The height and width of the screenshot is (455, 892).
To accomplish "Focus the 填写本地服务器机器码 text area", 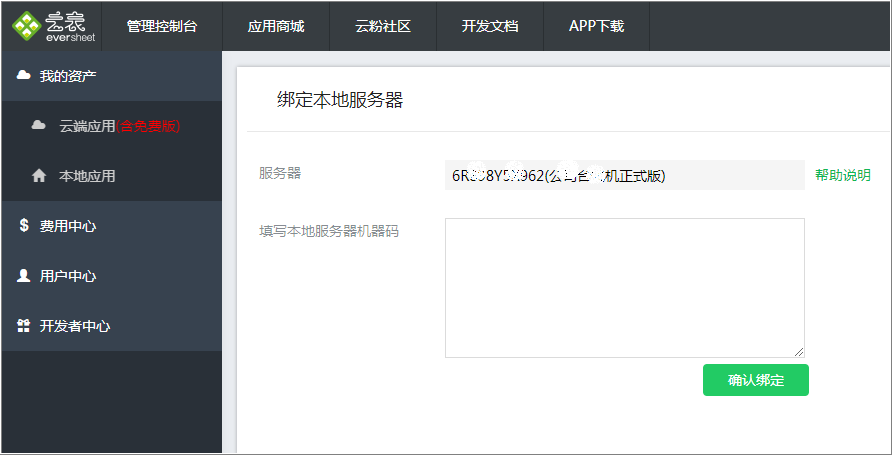I will [x=625, y=288].
